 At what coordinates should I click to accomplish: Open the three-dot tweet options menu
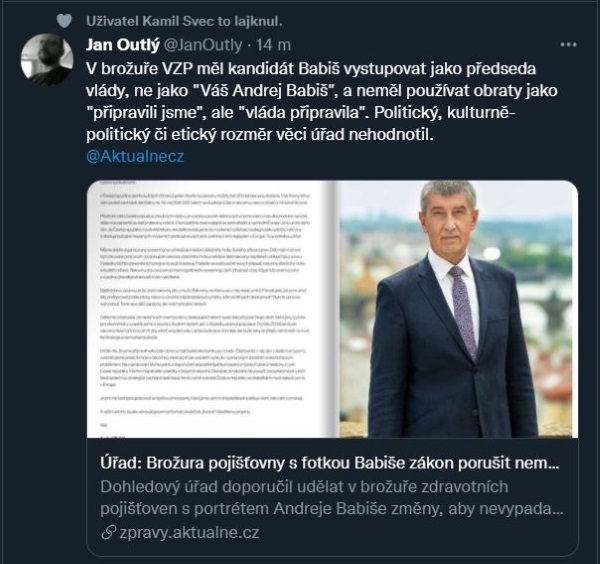tap(568, 45)
